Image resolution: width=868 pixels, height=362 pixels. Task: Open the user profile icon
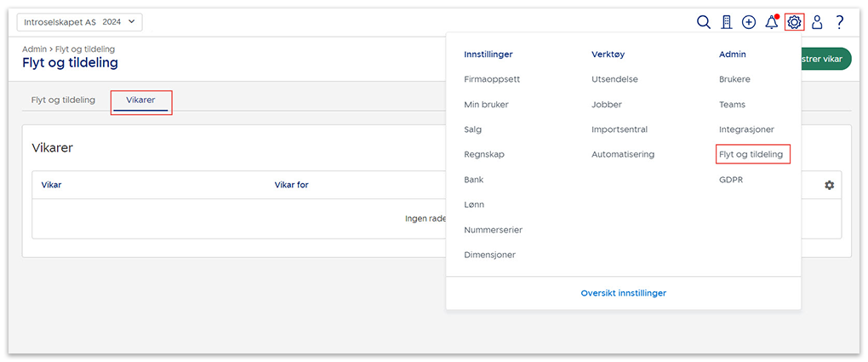(817, 23)
